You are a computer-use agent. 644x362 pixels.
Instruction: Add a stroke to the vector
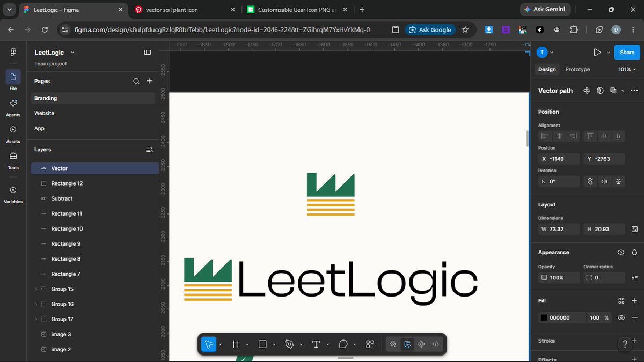(x=635, y=341)
